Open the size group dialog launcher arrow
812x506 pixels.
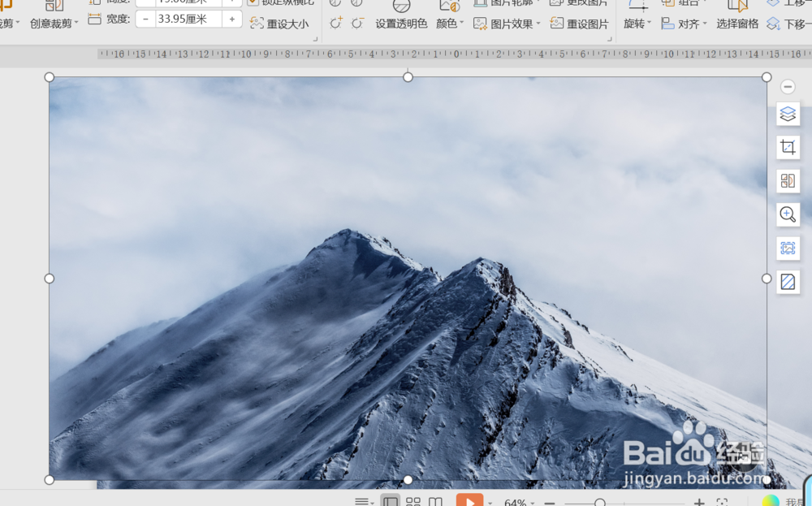point(315,39)
